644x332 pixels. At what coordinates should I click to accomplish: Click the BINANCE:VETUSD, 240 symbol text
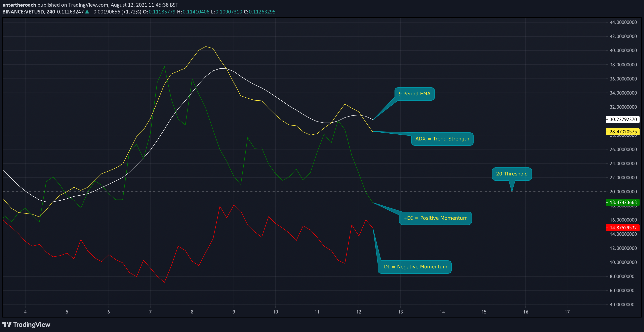pos(29,12)
